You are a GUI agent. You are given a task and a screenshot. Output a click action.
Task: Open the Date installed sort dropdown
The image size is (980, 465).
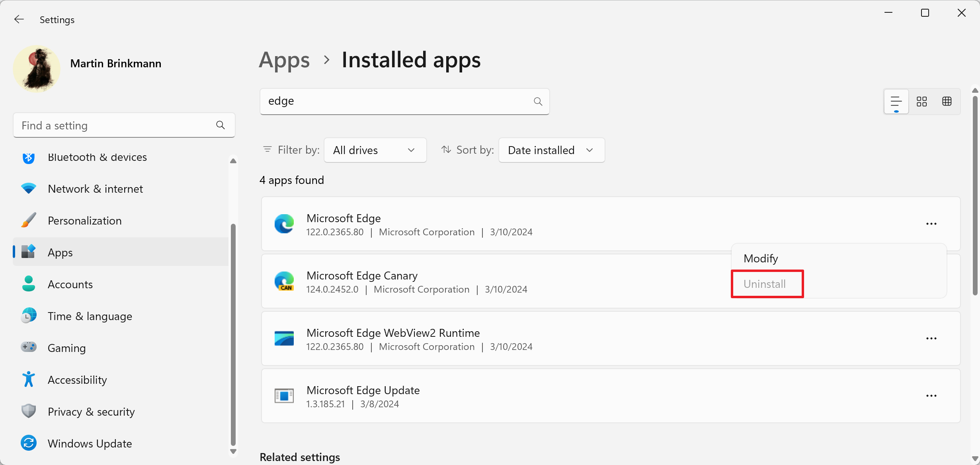pos(551,150)
